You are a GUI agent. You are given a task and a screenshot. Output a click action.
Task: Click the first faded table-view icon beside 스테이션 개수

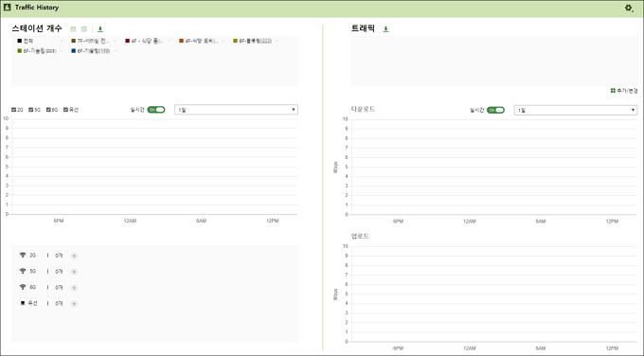(73, 29)
